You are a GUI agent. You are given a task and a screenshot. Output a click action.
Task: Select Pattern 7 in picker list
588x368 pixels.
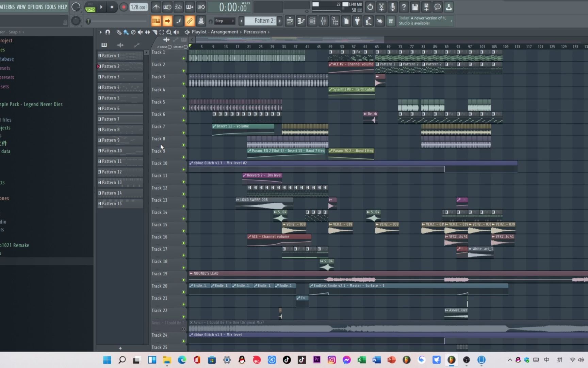point(120,119)
